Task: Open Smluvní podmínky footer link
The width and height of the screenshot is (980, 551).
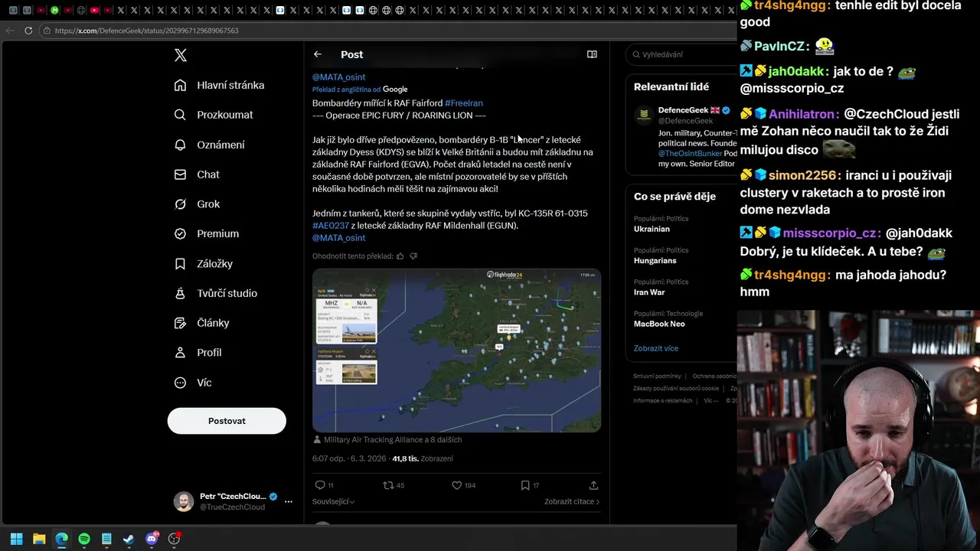Action: [657, 377]
